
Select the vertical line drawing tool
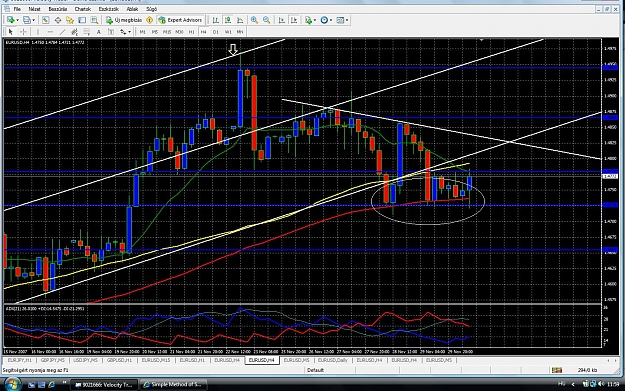pos(38,31)
